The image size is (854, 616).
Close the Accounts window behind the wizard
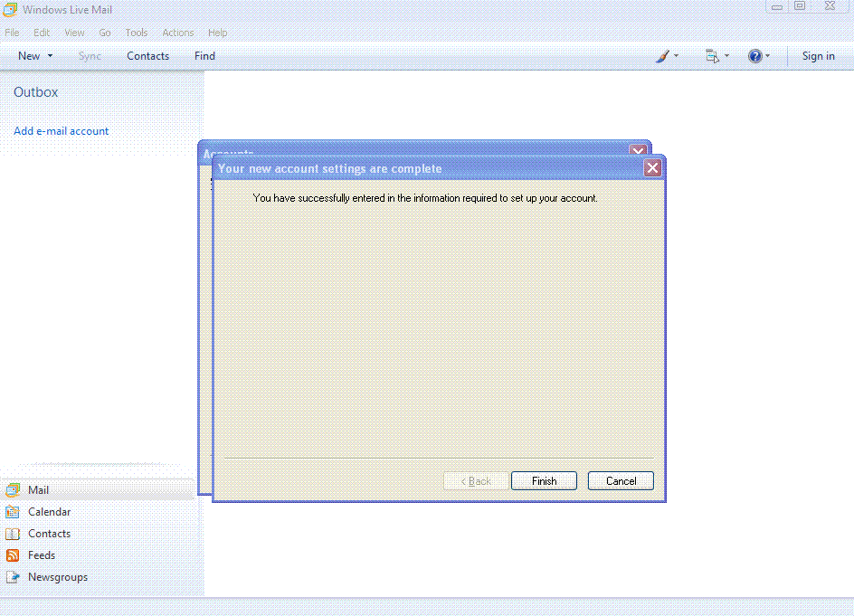coord(638,150)
